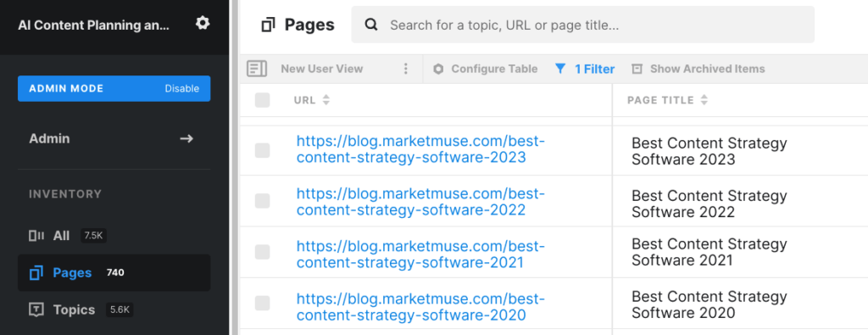The image size is (868, 335).
Task: Click the Pages sidebar icon
Action: coord(36,272)
